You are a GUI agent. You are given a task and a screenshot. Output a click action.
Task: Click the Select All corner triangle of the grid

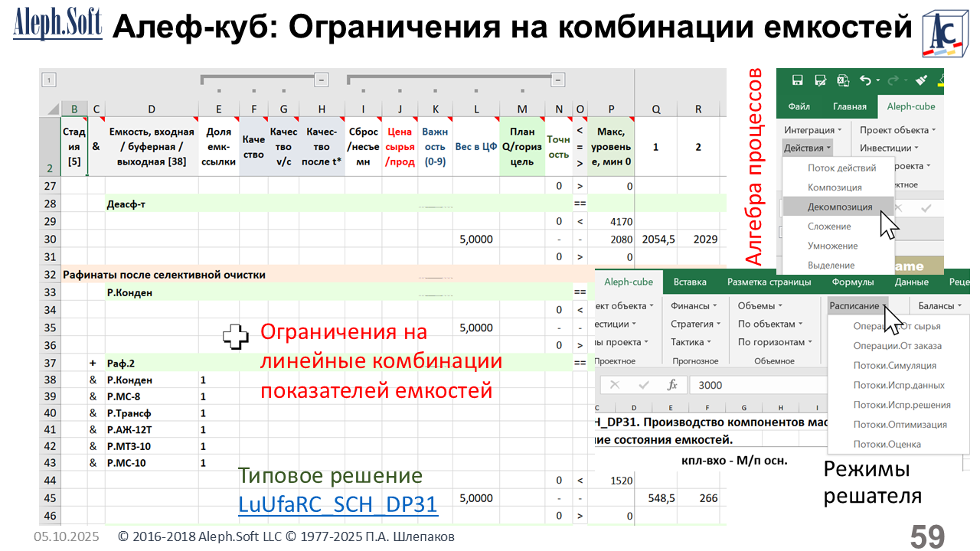tap(52, 109)
